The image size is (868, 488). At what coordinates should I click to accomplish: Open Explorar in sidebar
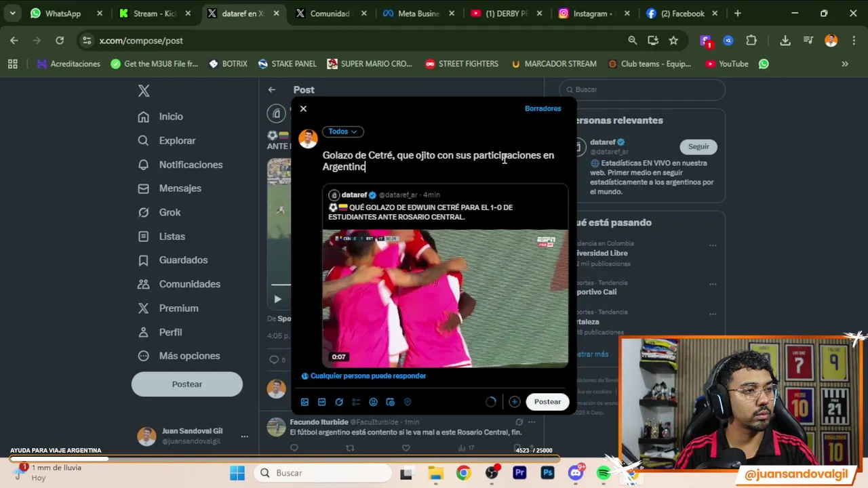coord(167,140)
